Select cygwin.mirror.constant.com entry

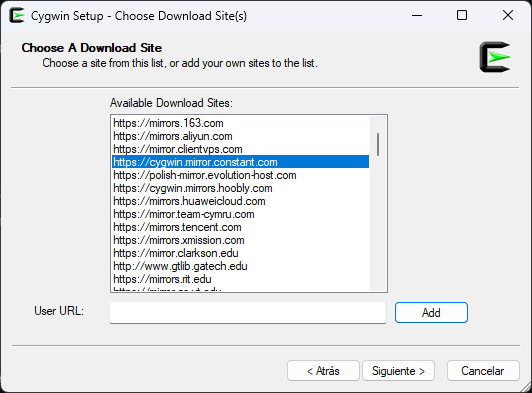240,162
